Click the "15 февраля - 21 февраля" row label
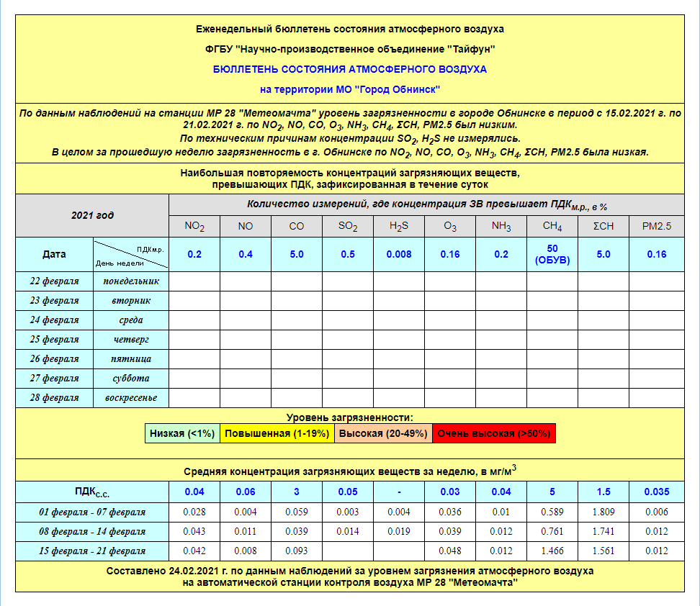This screenshot has height=606, width=700. click(92, 551)
